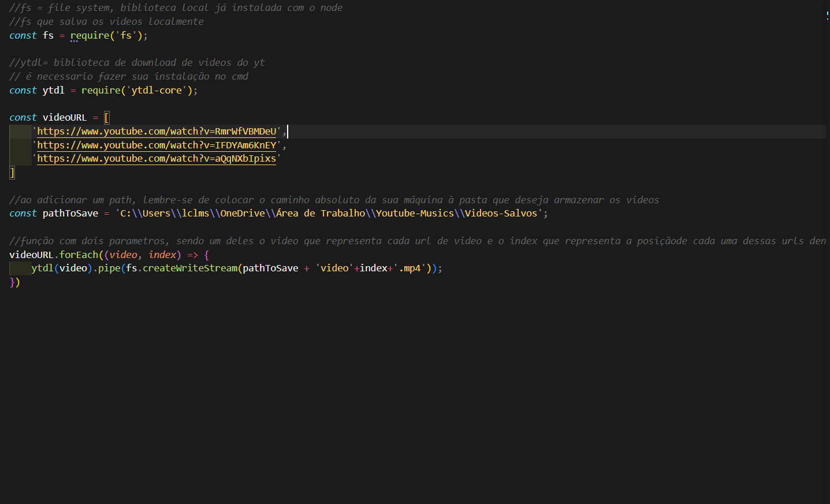Click the comment '//função com dois parametros'

418,241
